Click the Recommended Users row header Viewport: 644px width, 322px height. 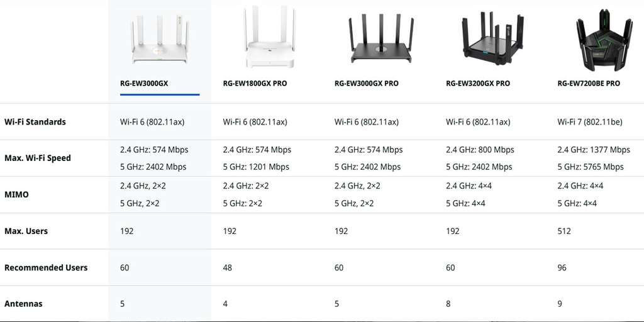46,267
